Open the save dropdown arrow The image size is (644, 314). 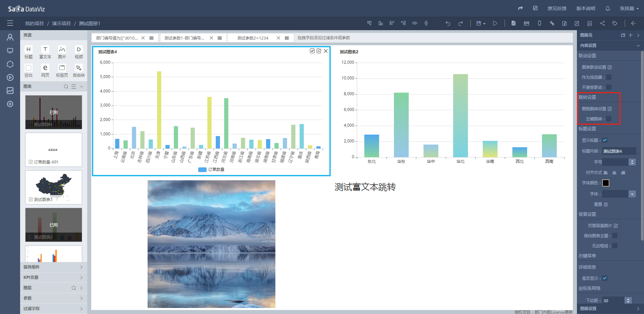pyautogui.click(x=484, y=24)
